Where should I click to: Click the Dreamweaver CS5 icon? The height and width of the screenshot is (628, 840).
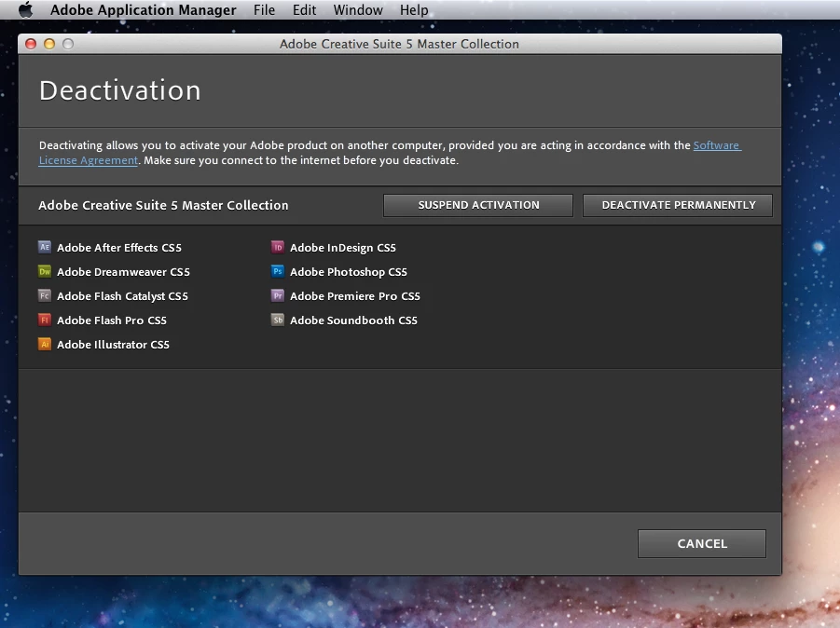point(45,271)
